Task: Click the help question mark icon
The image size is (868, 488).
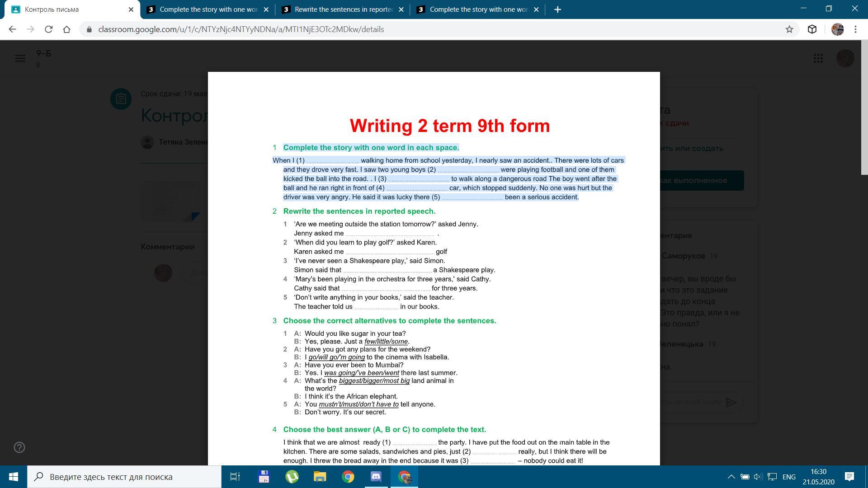Action: (19, 447)
